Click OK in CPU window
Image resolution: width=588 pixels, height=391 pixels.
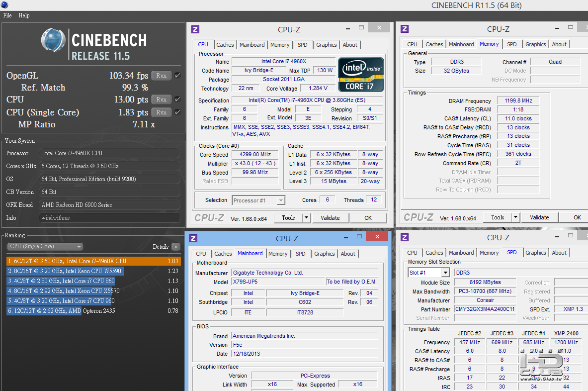pyautogui.click(x=368, y=218)
